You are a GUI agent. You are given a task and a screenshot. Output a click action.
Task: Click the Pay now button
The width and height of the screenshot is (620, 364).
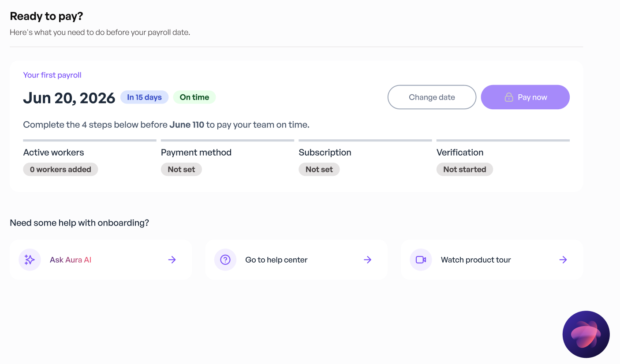pyautogui.click(x=525, y=97)
